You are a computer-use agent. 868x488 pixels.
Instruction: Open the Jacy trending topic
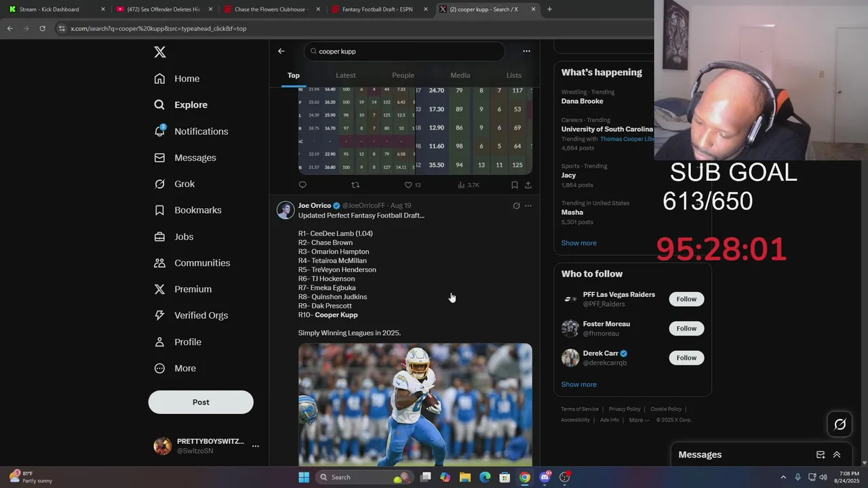(x=568, y=175)
